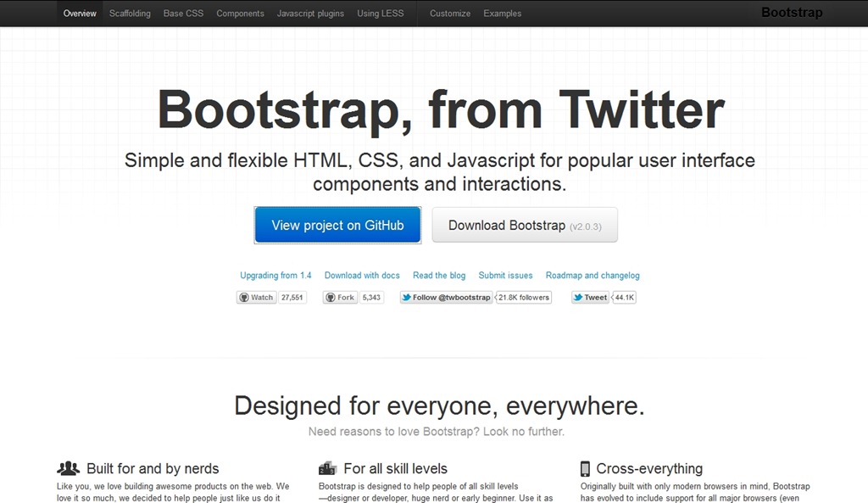Open the Submit issues link
Screen dimensions: 868x503
tap(505, 276)
